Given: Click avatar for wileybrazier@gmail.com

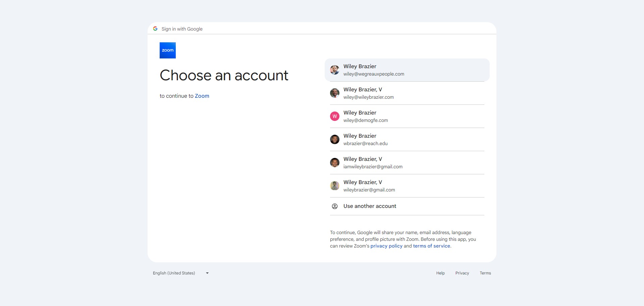Looking at the screenshot, I should click(x=334, y=186).
